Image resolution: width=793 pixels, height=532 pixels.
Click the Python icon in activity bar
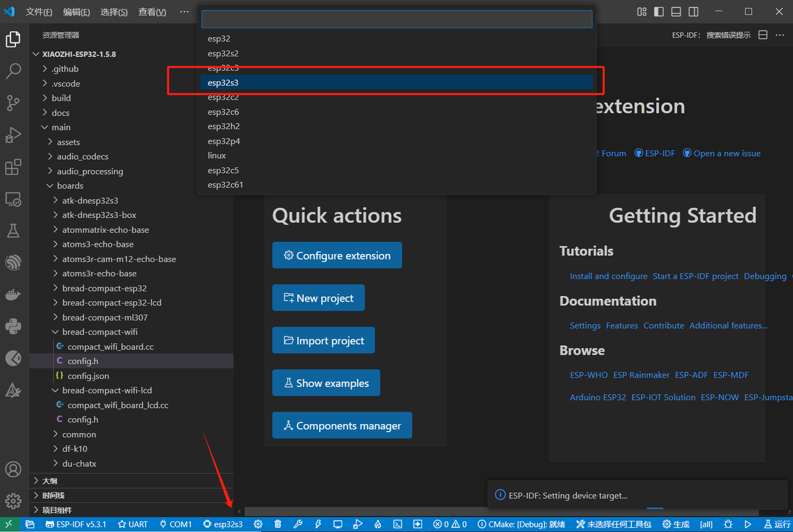13,326
